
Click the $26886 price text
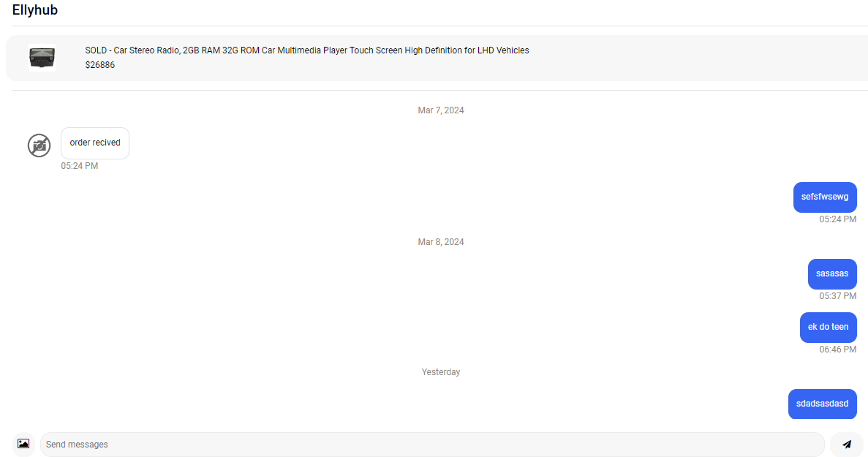(x=99, y=65)
